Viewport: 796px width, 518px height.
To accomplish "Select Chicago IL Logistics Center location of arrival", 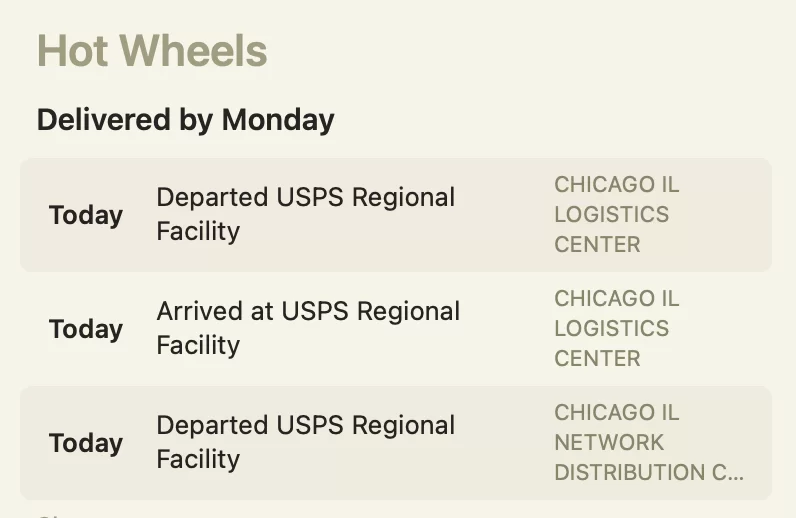I will (x=616, y=329).
